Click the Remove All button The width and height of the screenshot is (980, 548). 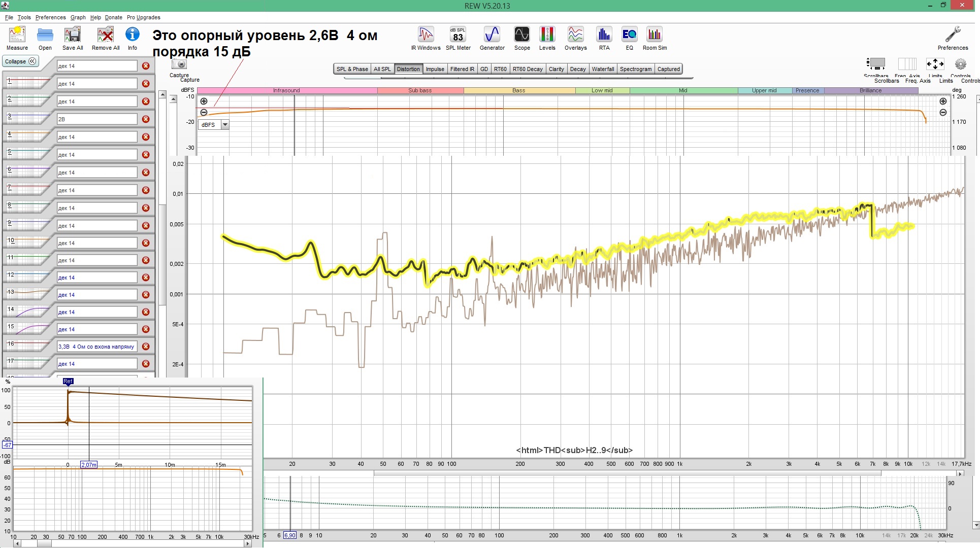coord(106,35)
